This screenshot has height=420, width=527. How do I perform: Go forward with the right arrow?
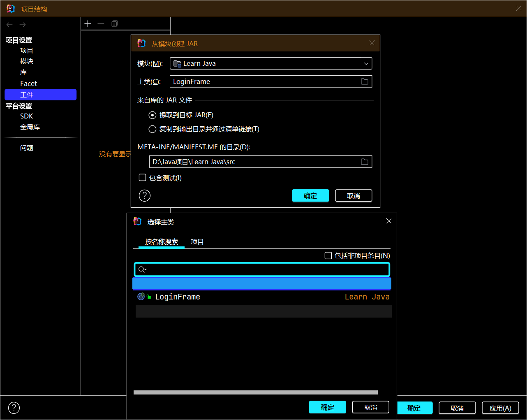click(23, 25)
